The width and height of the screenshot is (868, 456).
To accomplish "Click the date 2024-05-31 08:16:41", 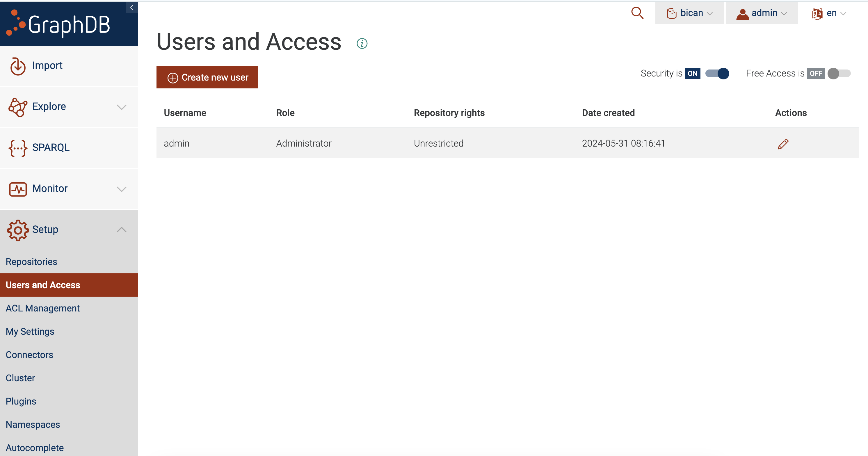I will pyautogui.click(x=623, y=143).
